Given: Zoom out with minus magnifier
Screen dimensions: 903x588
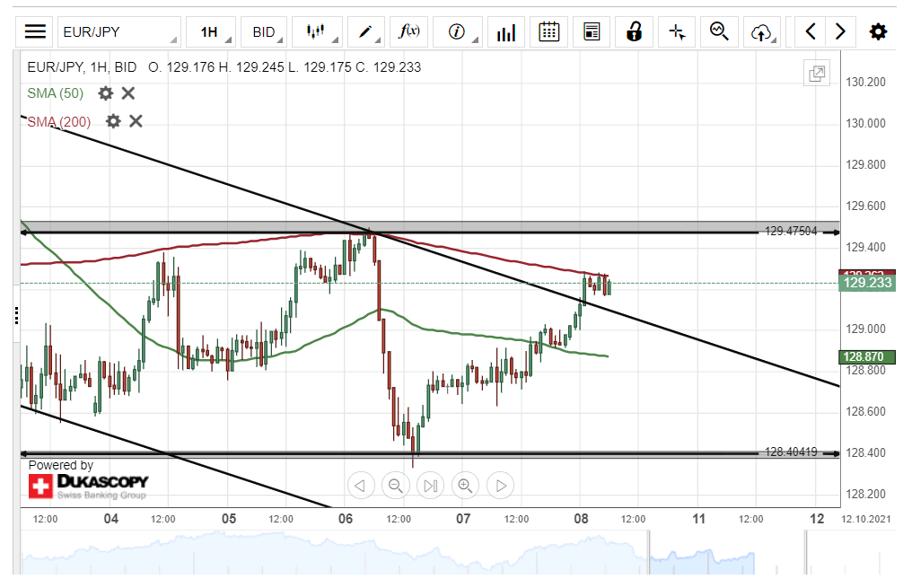Looking at the screenshot, I should 396,486.
